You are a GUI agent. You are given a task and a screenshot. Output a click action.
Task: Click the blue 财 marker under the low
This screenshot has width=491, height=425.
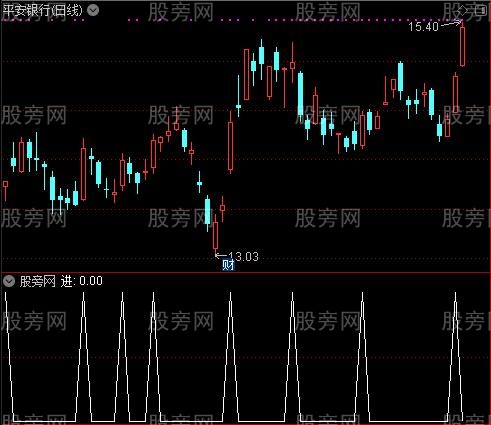tap(228, 266)
